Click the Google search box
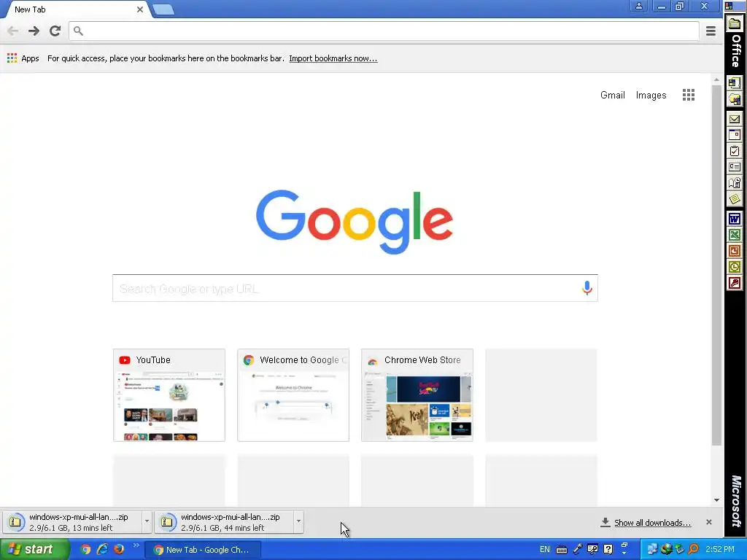 (x=355, y=288)
